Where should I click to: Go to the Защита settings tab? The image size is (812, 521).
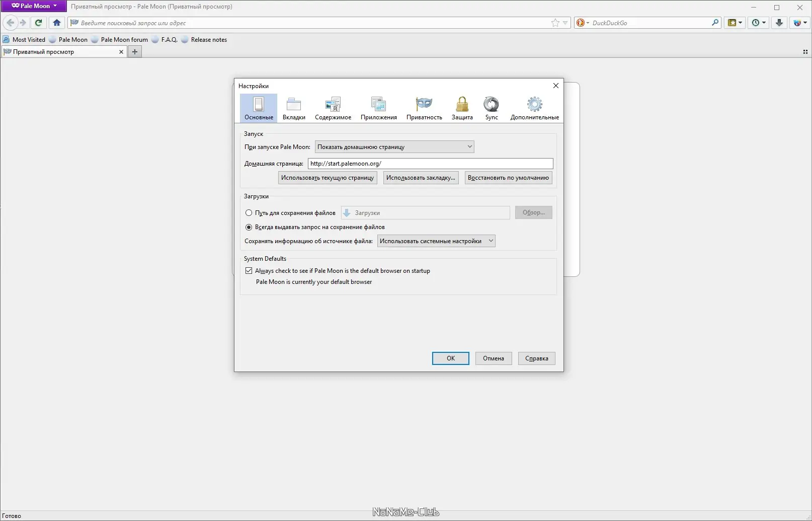(x=462, y=108)
